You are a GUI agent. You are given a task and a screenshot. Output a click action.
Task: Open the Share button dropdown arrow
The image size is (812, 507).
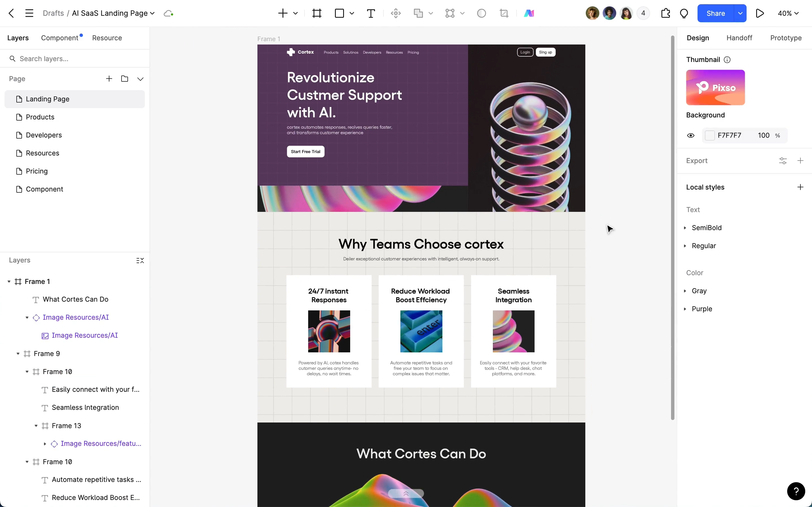740,14
